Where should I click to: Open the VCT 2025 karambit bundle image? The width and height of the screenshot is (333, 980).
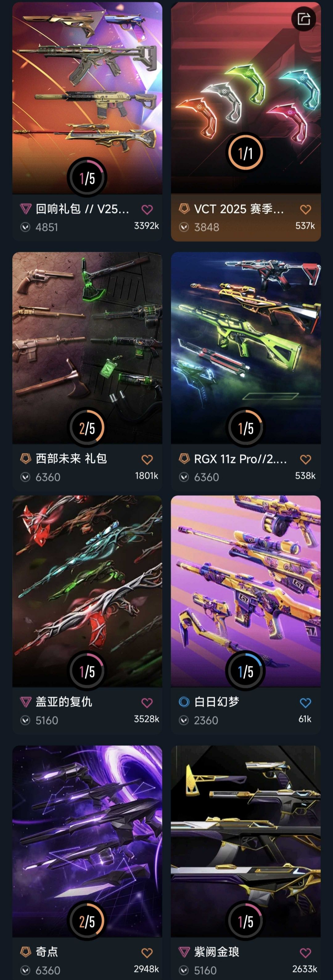coord(245,98)
